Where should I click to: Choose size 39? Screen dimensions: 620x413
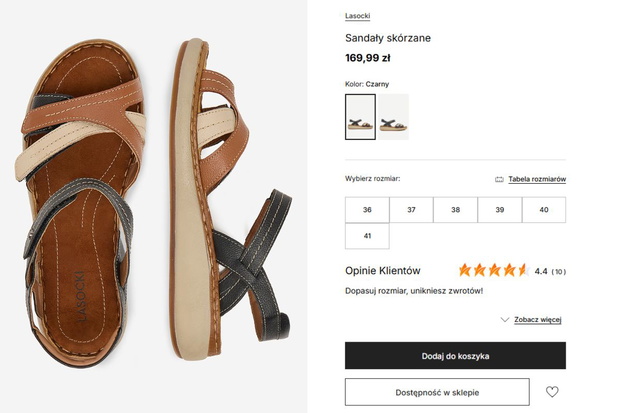pyautogui.click(x=500, y=210)
